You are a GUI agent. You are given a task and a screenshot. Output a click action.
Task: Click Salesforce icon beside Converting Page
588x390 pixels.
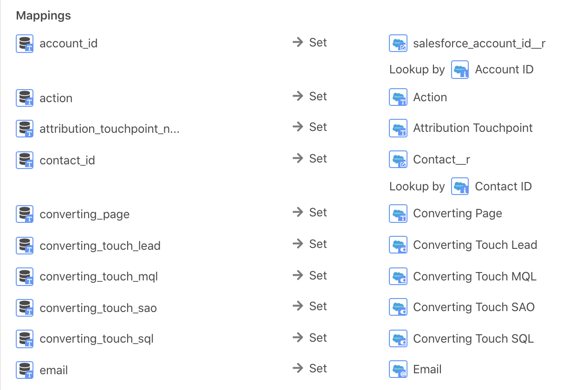[398, 214]
